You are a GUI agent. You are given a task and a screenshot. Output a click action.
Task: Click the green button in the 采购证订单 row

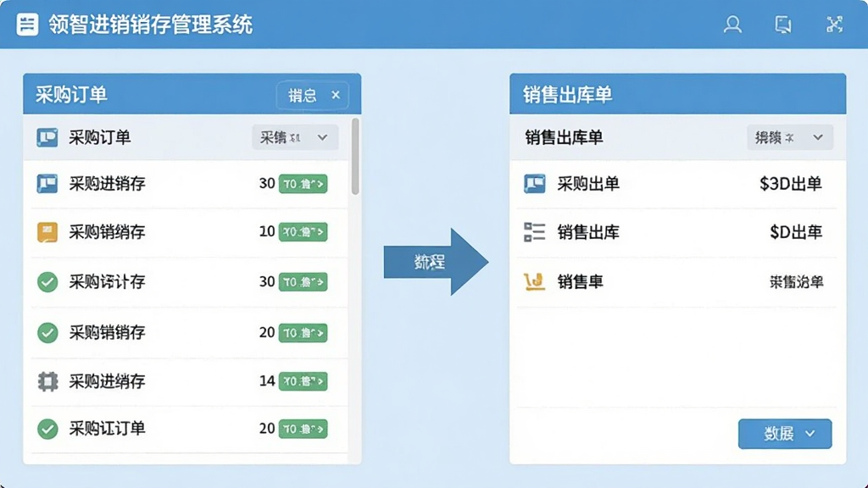(x=303, y=429)
